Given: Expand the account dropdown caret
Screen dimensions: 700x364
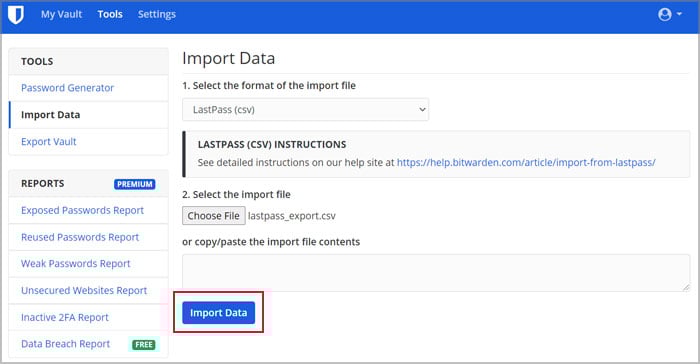Looking at the screenshot, I should coord(679,14).
